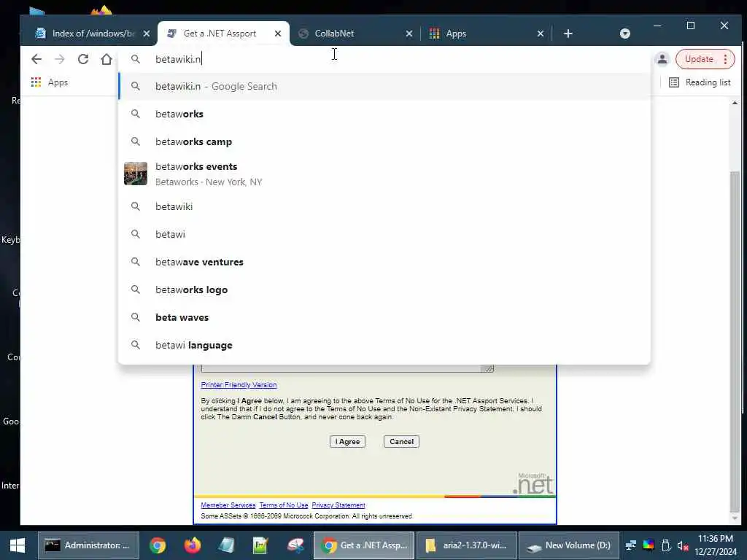Close the Apps tab

click(541, 34)
